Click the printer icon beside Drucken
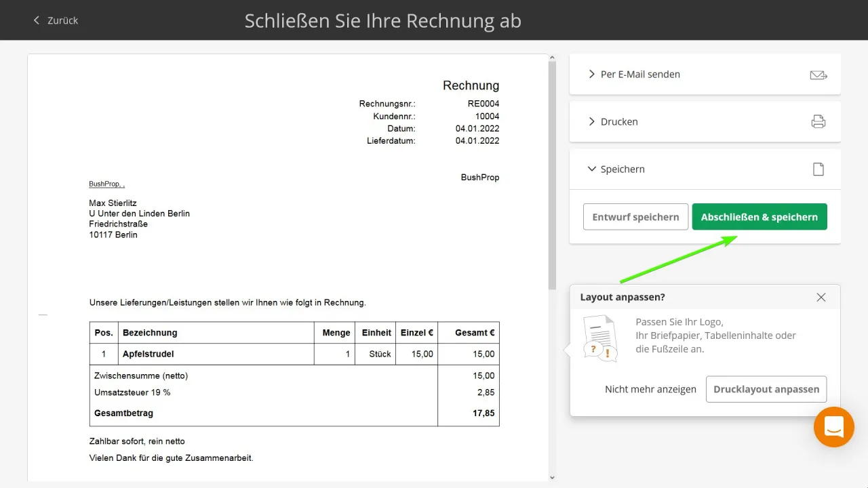Image resolution: width=868 pixels, height=488 pixels. click(x=818, y=121)
